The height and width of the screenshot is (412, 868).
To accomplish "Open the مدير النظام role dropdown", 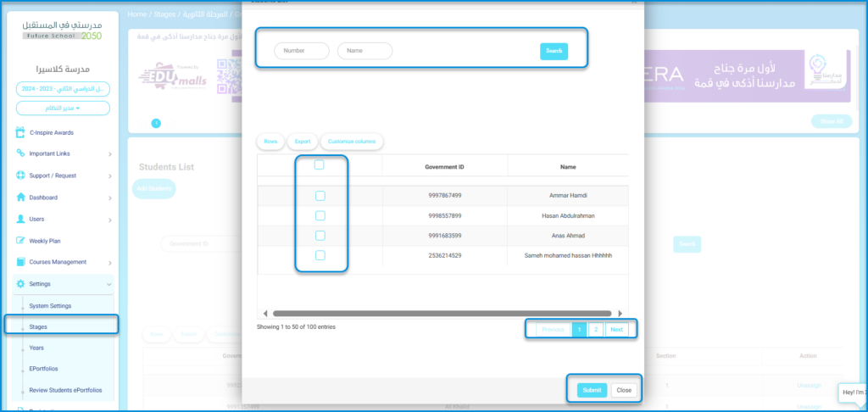I will [63, 108].
